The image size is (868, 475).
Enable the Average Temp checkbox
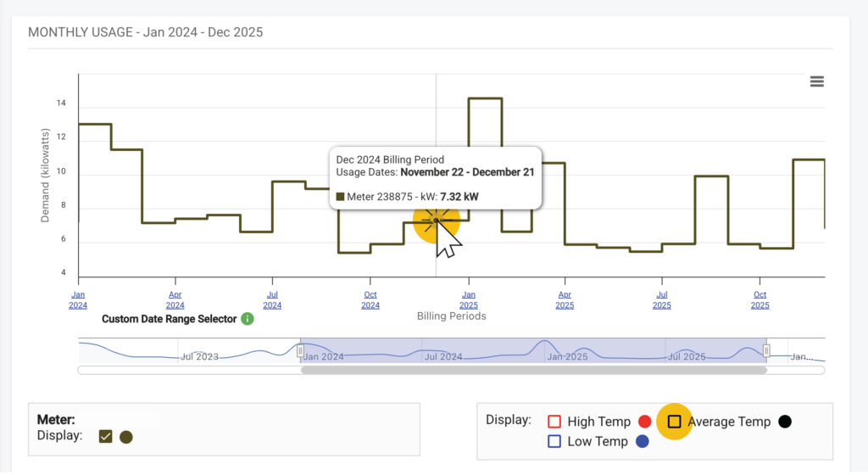[675, 422]
